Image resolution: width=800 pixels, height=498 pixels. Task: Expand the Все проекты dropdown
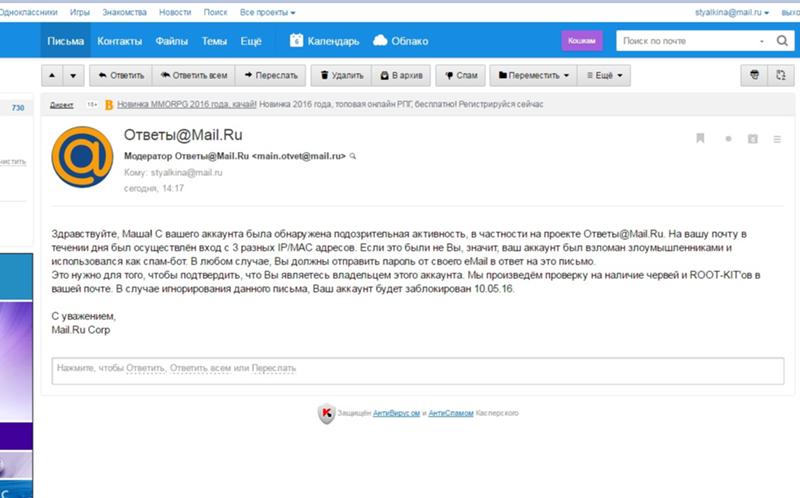click(267, 12)
